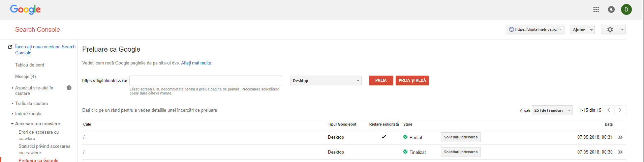Expand the Trafic de căutare section
644x162 pixels.
[x=31, y=104]
